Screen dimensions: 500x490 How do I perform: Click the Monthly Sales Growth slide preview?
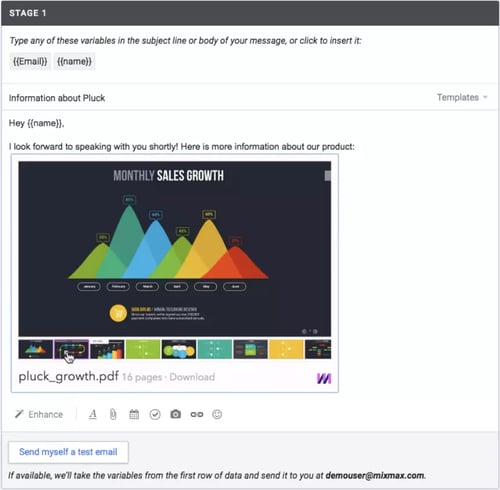coord(175,249)
